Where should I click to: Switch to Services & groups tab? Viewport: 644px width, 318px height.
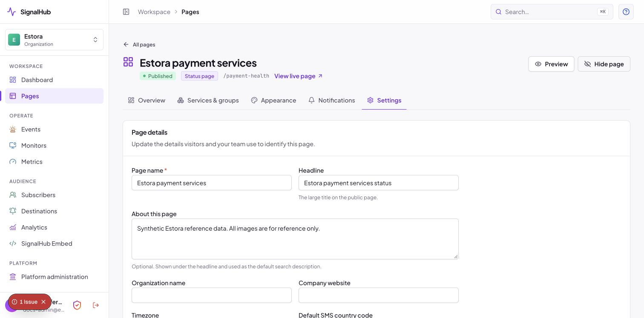(x=208, y=100)
